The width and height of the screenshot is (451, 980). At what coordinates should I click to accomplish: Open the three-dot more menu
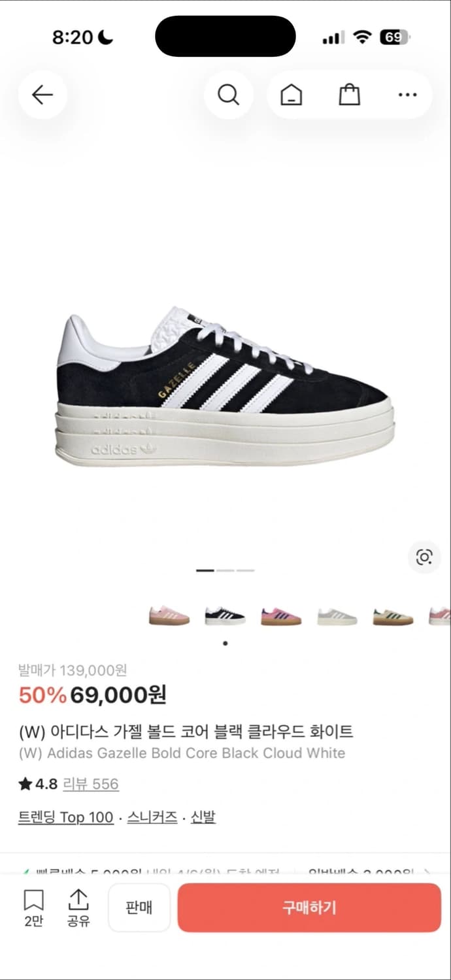point(407,95)
